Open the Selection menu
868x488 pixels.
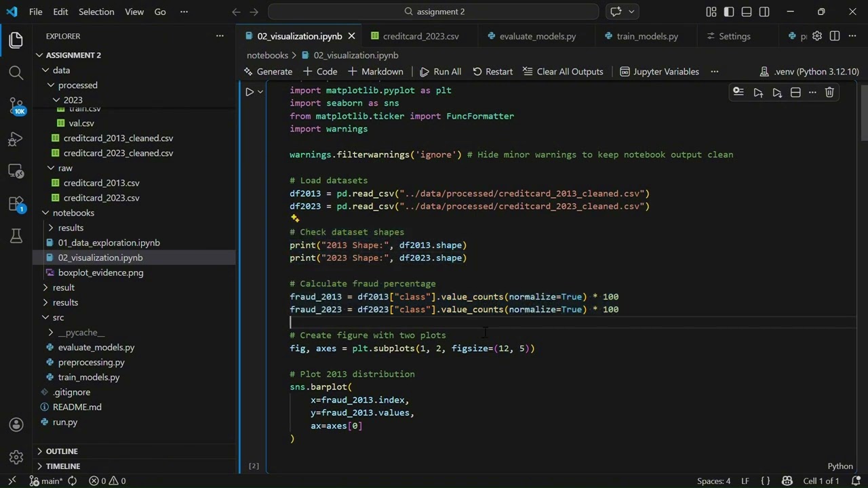pos(96,12)
